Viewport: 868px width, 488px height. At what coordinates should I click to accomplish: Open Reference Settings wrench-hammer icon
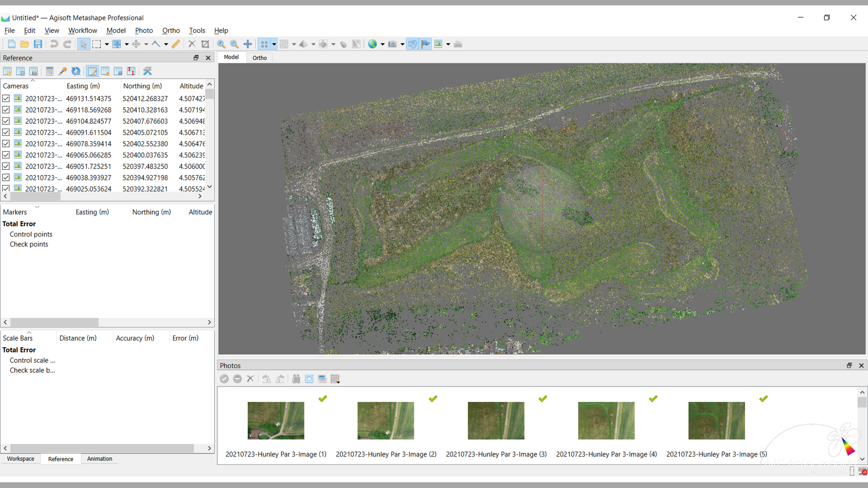(x=147, y=71)
